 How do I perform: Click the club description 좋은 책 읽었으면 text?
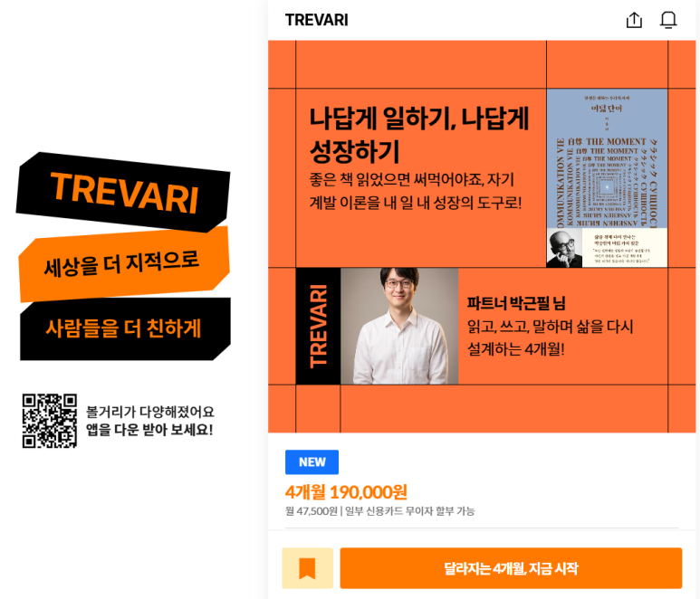(416, 191)
